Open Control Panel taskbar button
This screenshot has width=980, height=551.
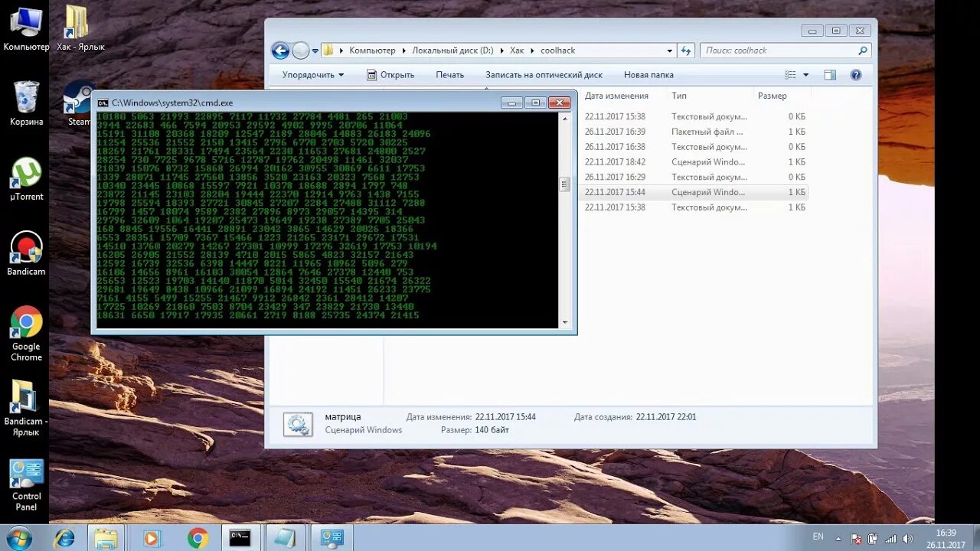(x=332, y=538)
